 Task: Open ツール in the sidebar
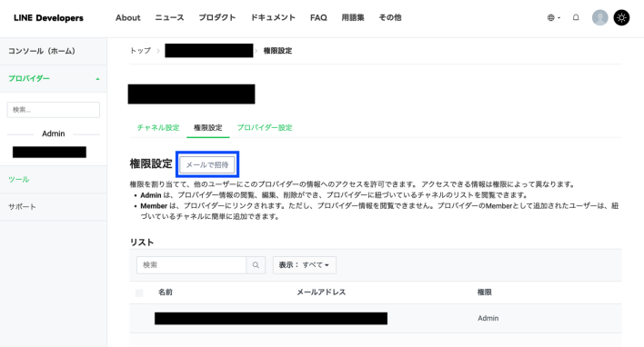(18, 179)
